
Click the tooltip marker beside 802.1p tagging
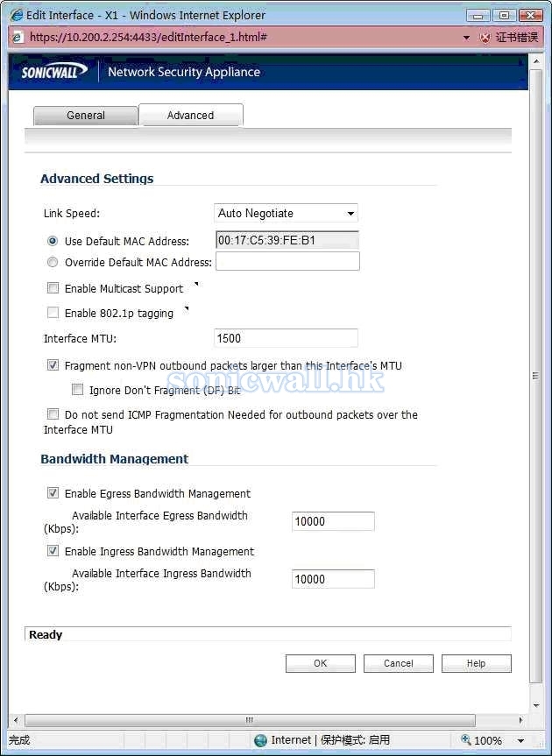click(x=187, y=308)
